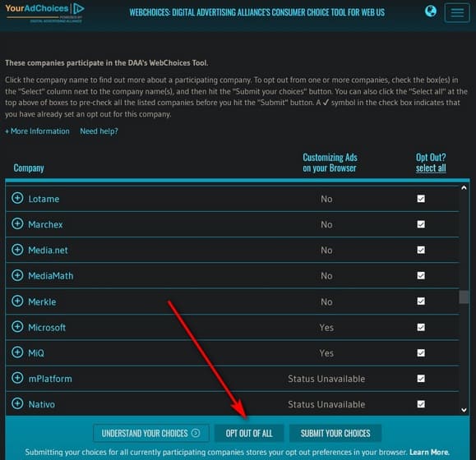Screen dimensions: 476x460
Task: Click plus icon next to Merkle
Action: tap(17, 301)
